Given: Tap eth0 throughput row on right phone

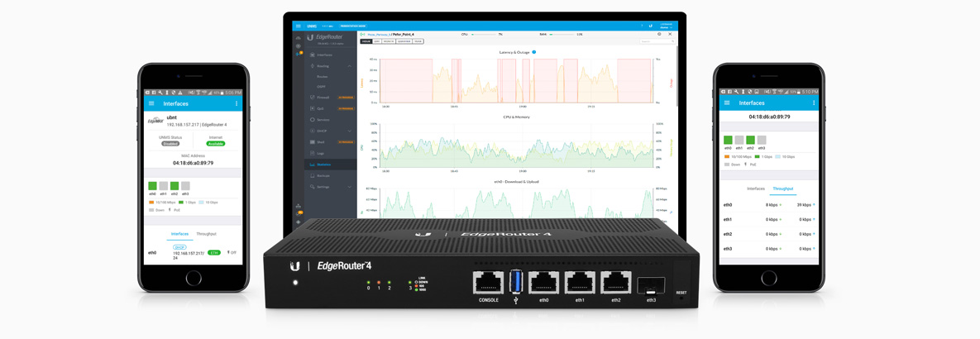Looking at the screenshot, I should tap(769, 205).
